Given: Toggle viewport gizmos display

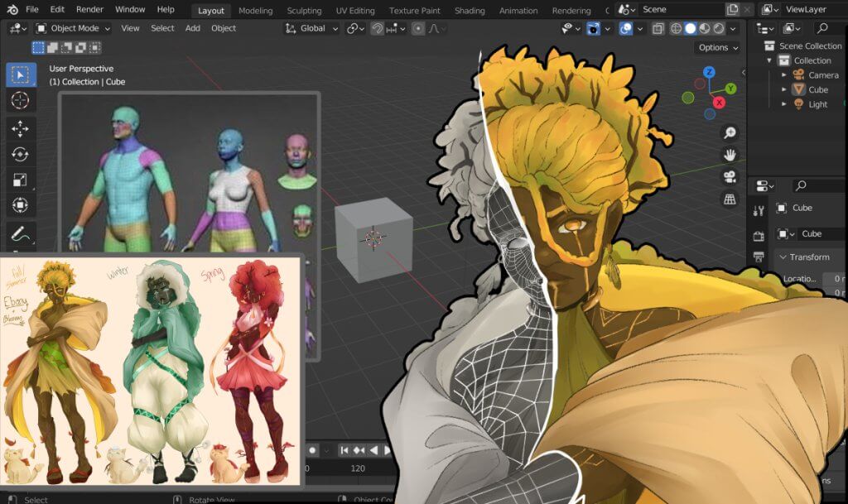Looking at the screenshot, I should pyautogui.click(x=593, y=29).
